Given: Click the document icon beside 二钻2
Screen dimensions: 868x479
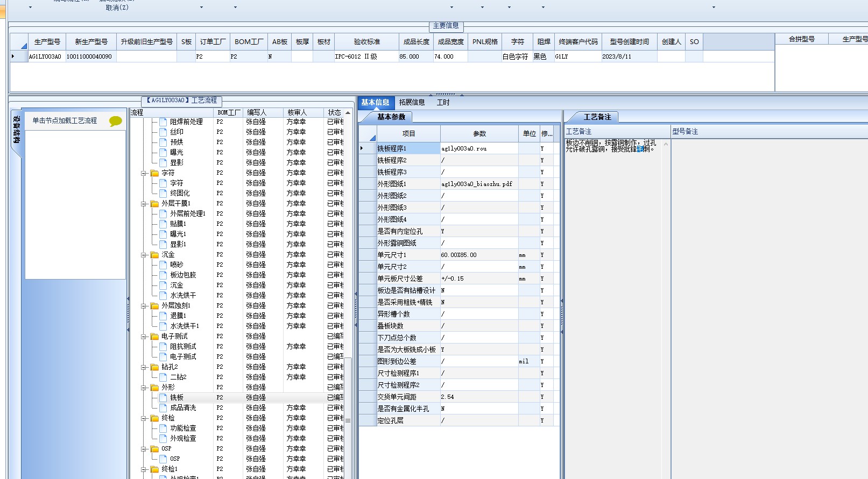Looking at the screenshot, I should 163,377.
